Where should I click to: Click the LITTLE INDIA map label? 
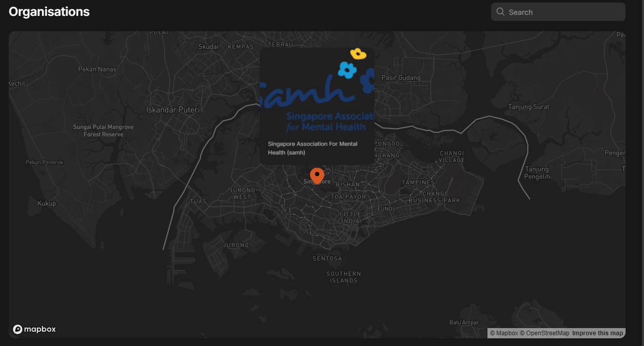350,218
